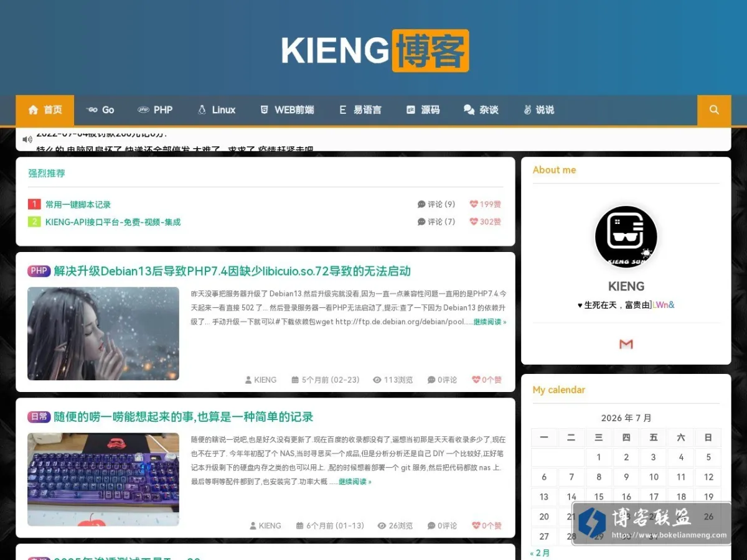The image size is (747, 560).
Task: Open recommended post 常用一键脚本记录
Action: click(x=78, y=205)
